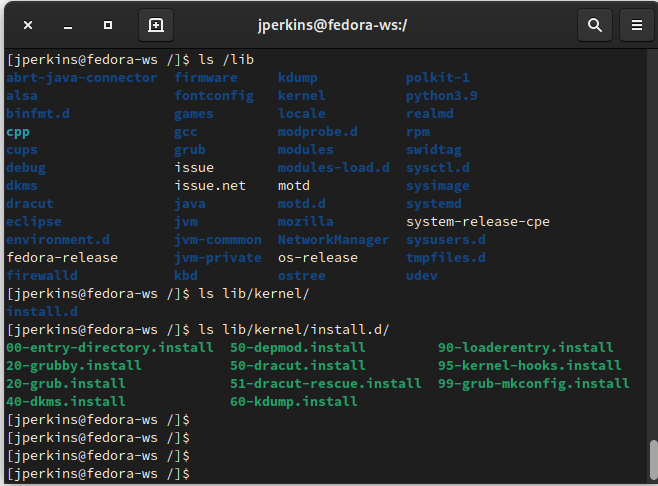Click the games directory entry
This screenshot has width=658, height=486.
pos(194,114)
